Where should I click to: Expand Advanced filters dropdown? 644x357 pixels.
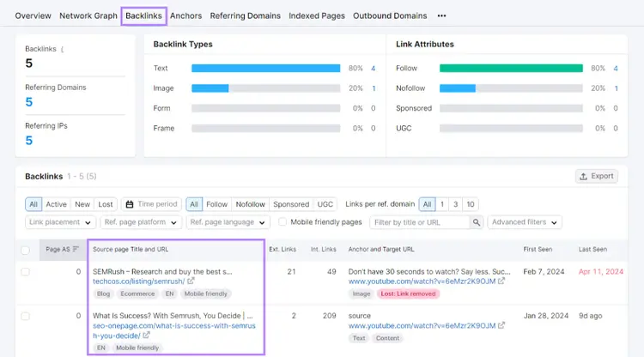[x=525, y=222]
